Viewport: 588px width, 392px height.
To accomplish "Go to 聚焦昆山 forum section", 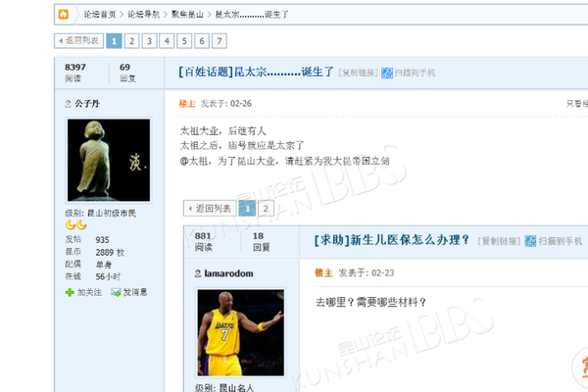I will click(x=187, y=15).
